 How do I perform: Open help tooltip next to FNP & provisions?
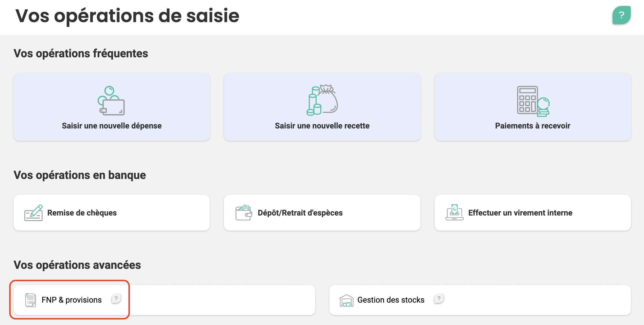[116, 299]
